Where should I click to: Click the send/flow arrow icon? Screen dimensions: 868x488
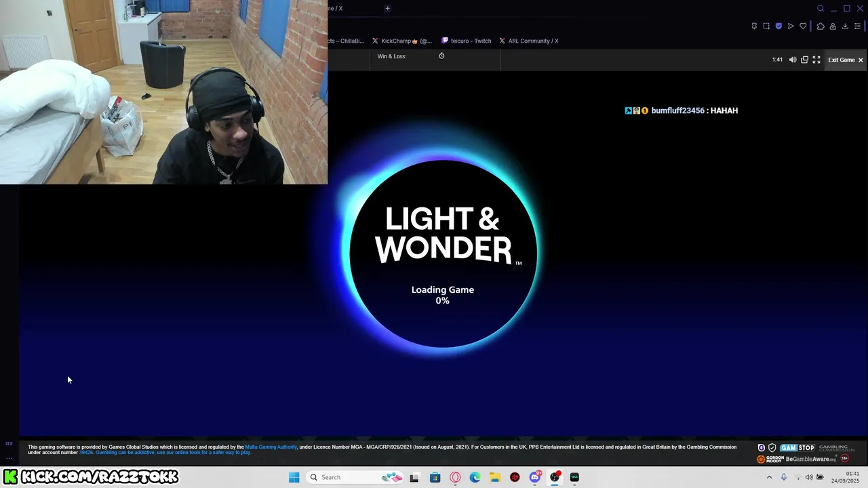click(791, 26)
